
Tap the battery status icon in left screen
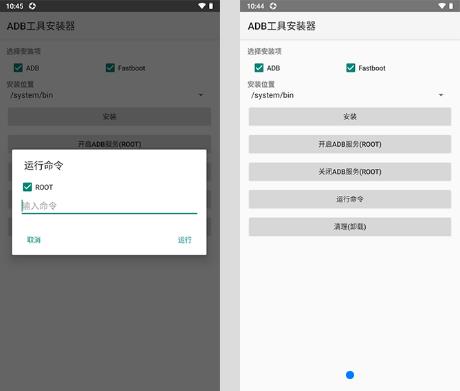(211, 6)
